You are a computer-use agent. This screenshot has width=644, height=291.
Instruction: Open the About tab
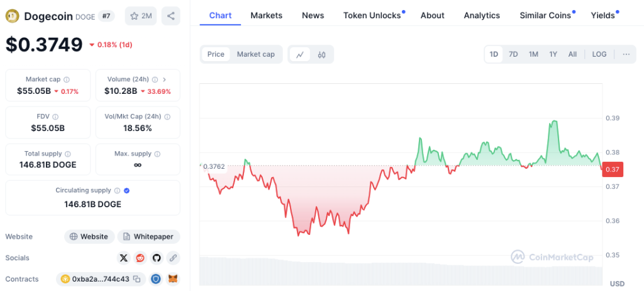tap(433, 16)
